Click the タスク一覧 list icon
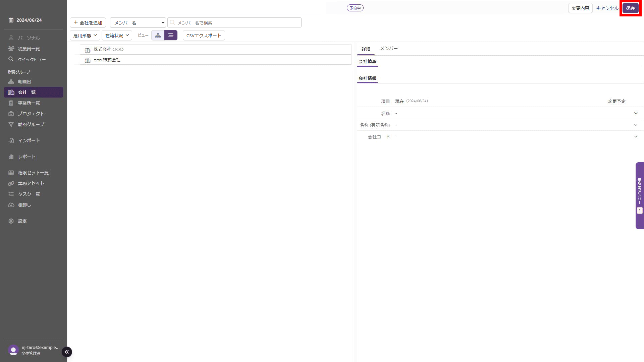 tap(11, 194)
